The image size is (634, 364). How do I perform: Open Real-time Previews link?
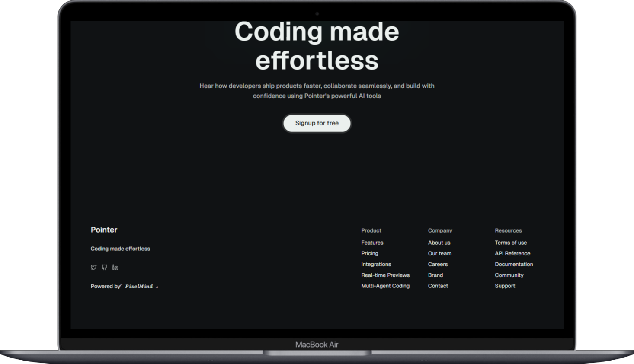[x=385, y=275]
